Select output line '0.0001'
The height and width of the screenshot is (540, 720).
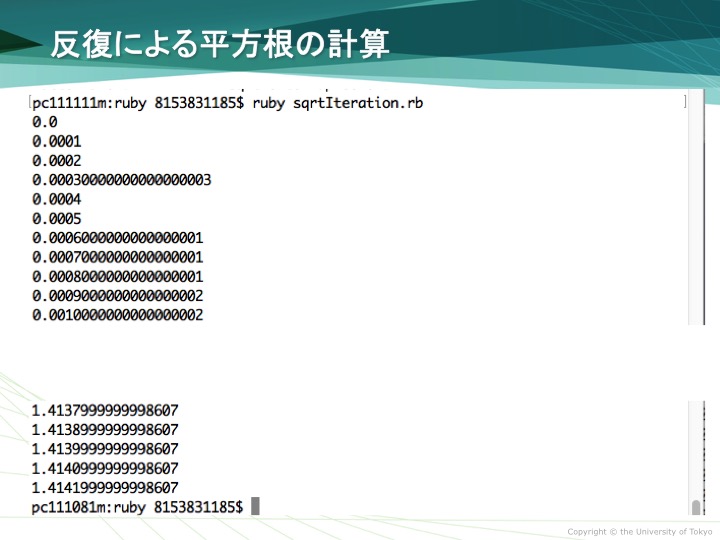coord(56,141)
